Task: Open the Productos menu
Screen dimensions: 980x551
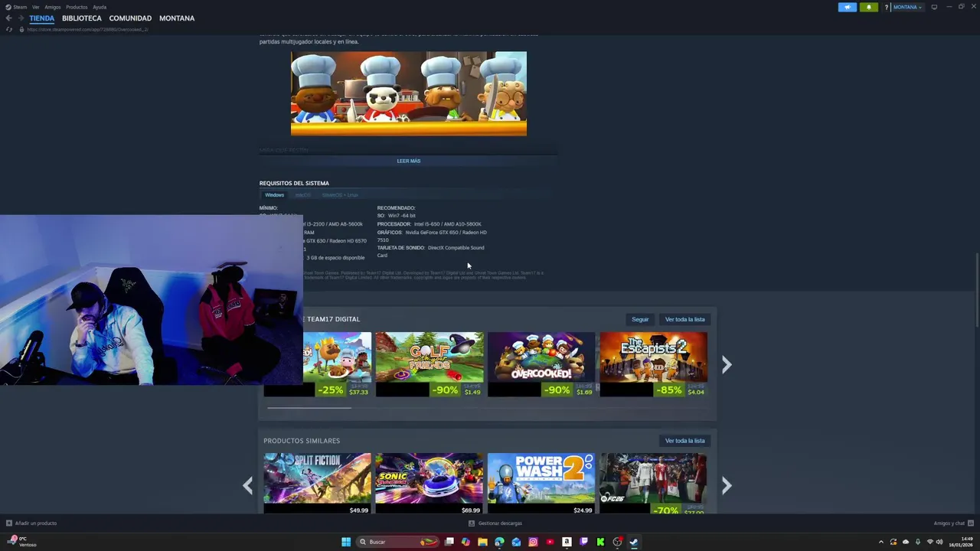Action: [x=77, y=7]
